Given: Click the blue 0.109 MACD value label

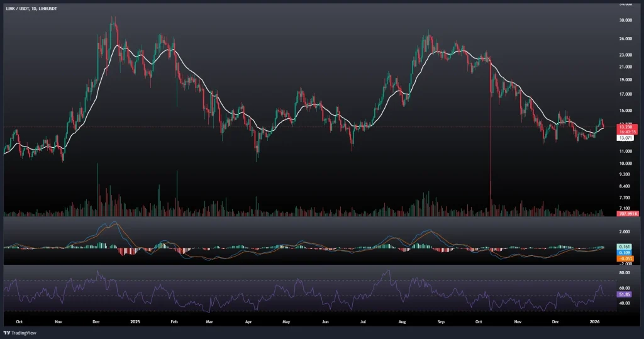Looking at the screenshot, I should point(625,252).
